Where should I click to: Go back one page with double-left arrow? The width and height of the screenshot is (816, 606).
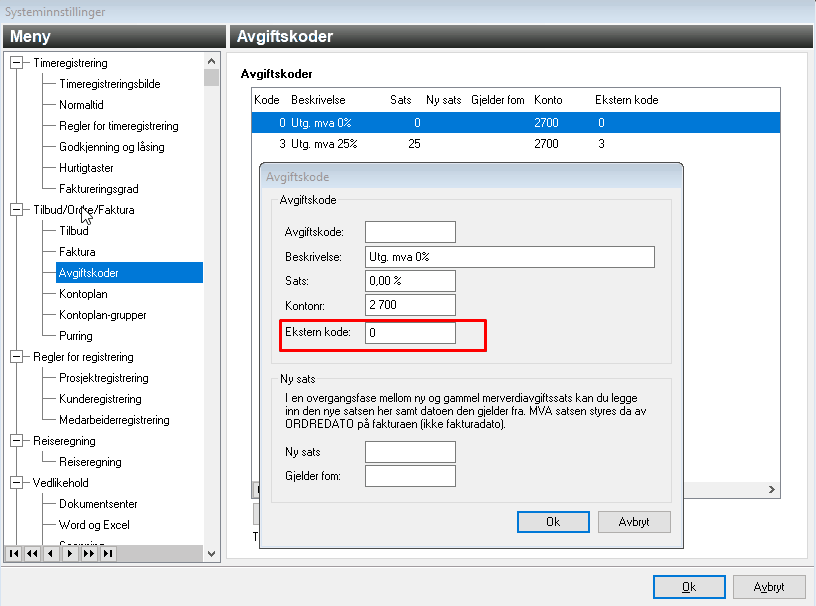32,553
